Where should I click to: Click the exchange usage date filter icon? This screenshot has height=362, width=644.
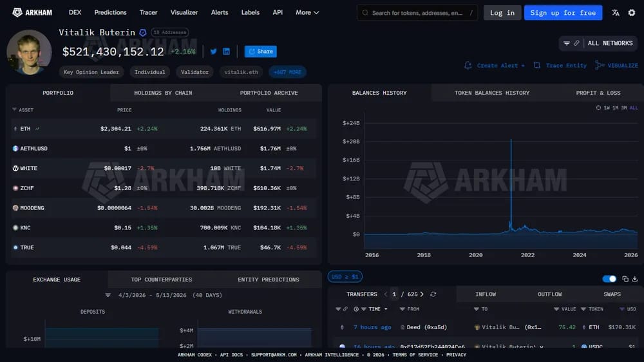(x=108, y=295)
